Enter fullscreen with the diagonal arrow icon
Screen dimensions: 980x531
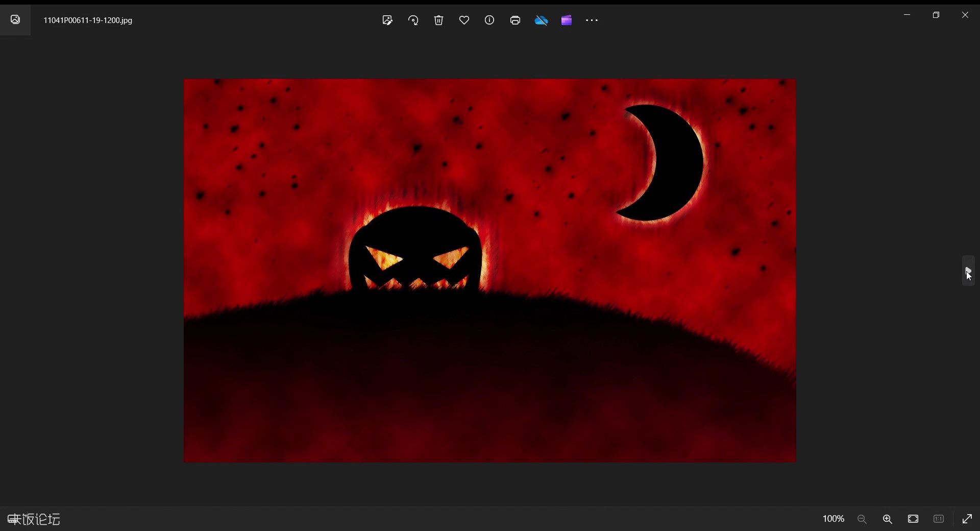pyautogui.click(x=967, y=519)
